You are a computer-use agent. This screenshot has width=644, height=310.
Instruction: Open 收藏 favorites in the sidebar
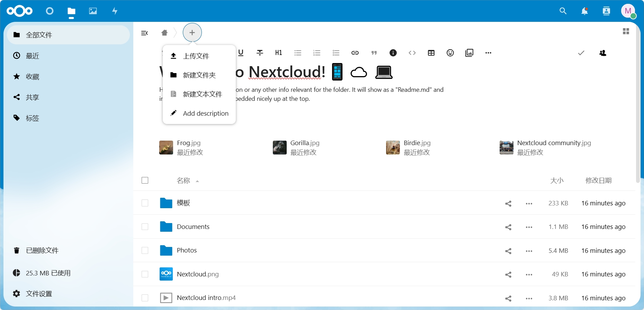pyautogui.click(x=68, y=77)
